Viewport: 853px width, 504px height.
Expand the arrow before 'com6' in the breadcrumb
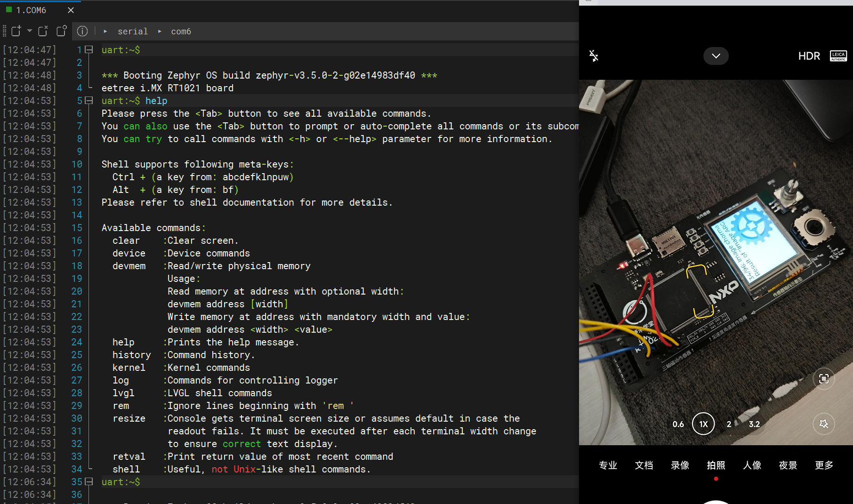pos(160,32)
